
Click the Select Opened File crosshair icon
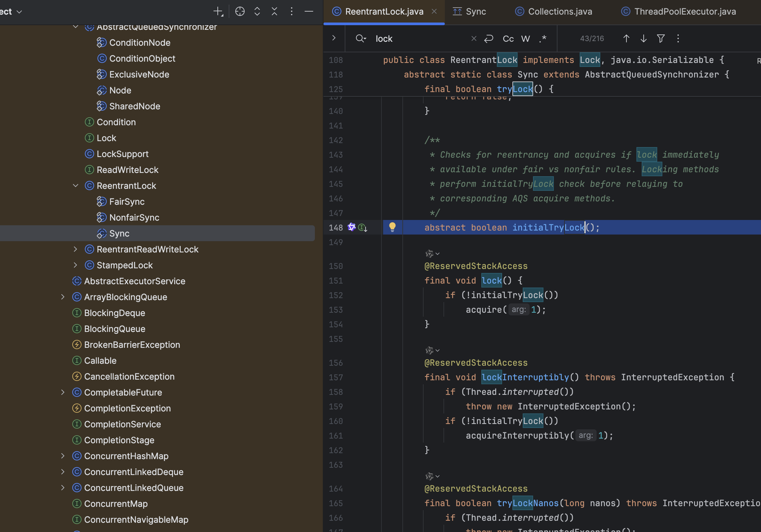click(x=240, y=12)
